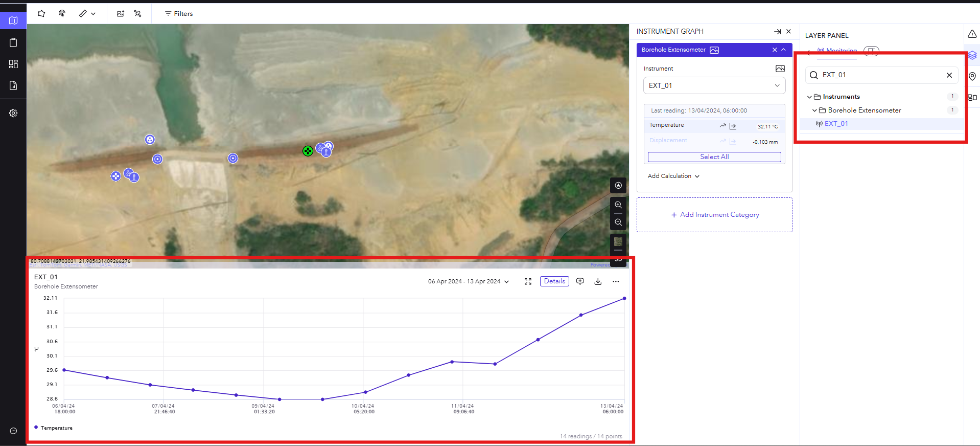Click the alerts warning icon on right edge

[972, 34]
